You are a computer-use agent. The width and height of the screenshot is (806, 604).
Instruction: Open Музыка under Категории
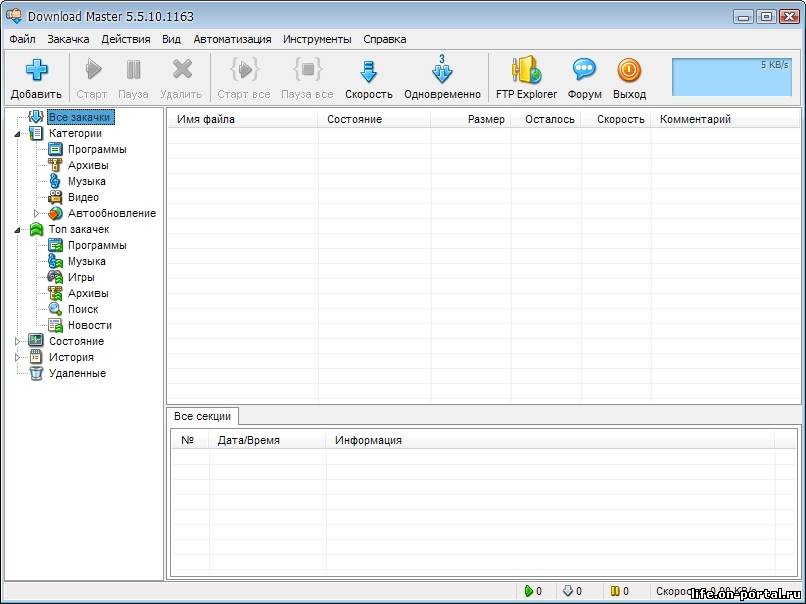tap(86, 181)
